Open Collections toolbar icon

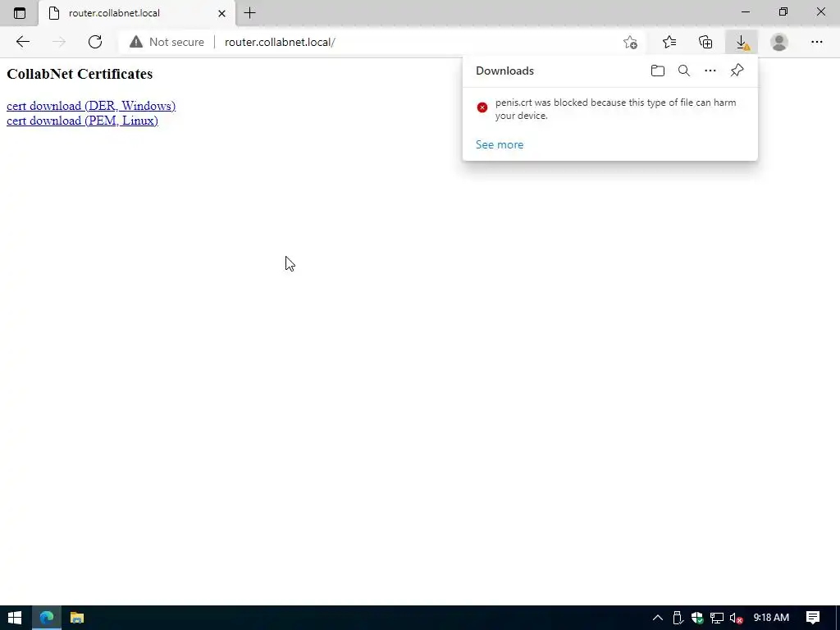click(705, 42)
